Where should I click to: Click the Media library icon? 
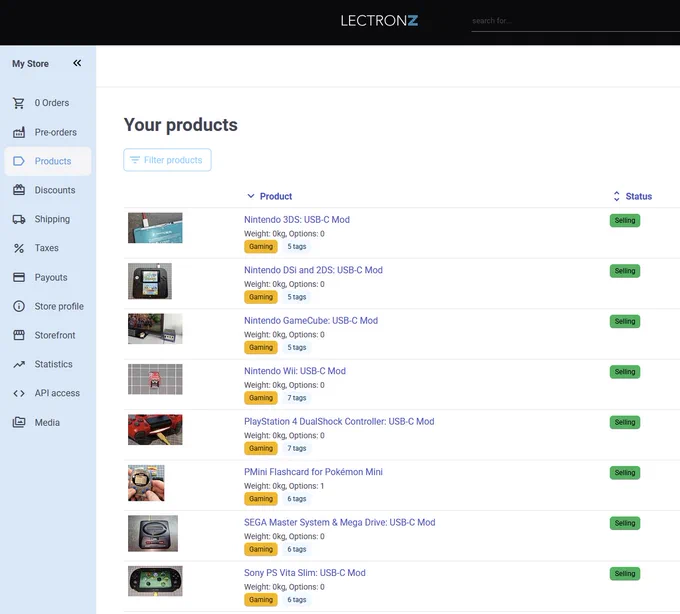(19, 422)
